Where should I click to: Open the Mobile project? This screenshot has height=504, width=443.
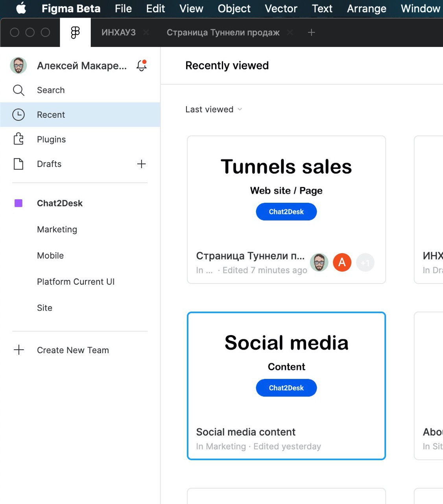50,256
